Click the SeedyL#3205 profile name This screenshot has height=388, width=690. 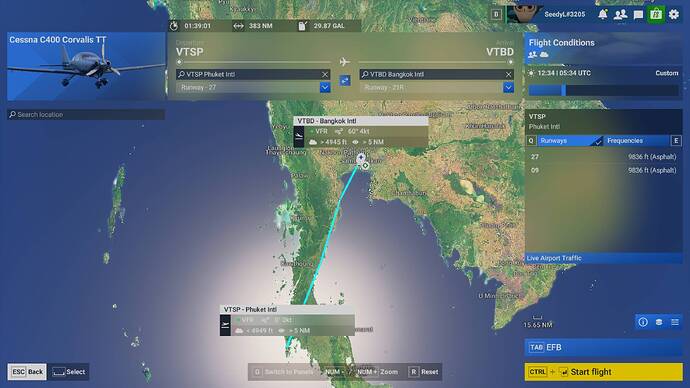(x=565, y=15)
